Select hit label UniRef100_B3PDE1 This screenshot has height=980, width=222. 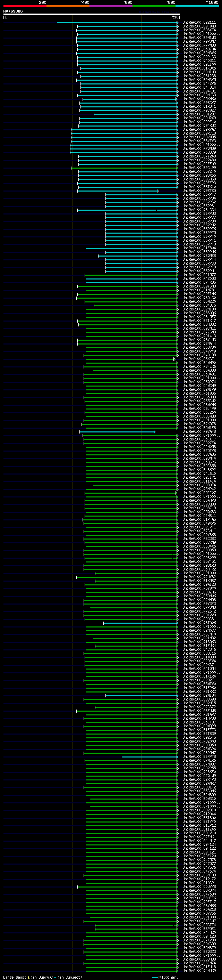199,929
